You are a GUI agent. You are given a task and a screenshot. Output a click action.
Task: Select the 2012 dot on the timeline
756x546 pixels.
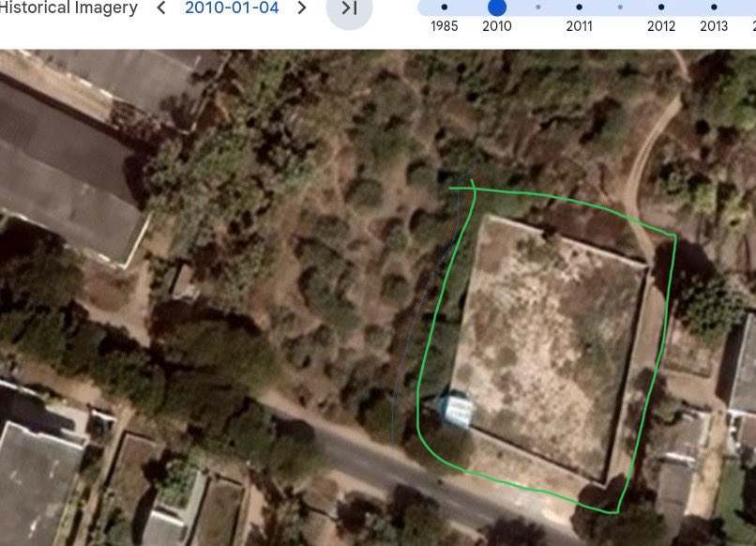(x=661, y=8)
